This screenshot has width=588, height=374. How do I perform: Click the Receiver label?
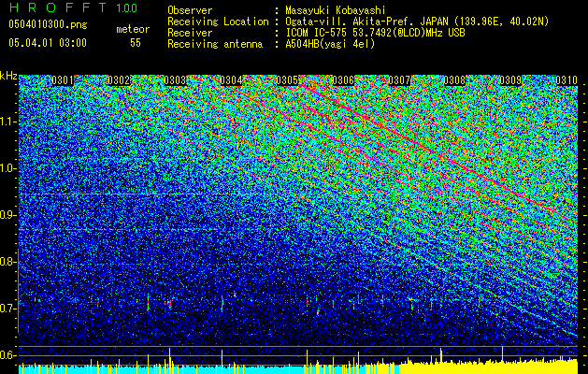190,33
